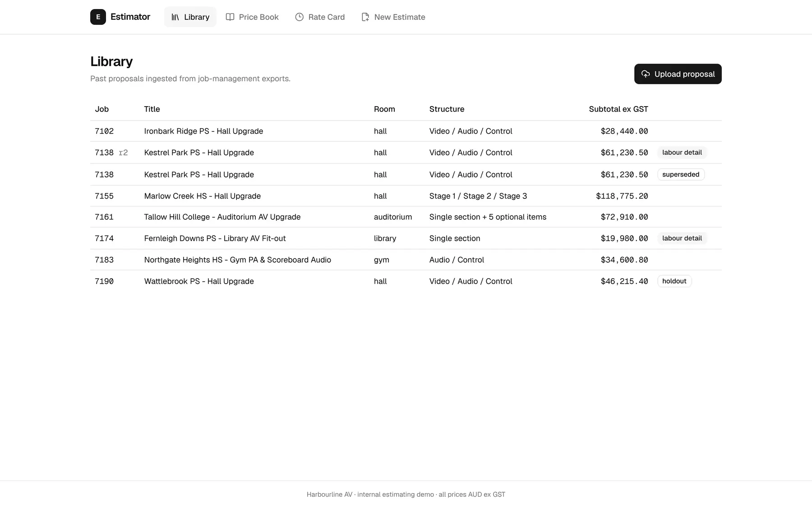Click the superseded badge on job 7138
This screenshot has width=812, height=508.
681,174
